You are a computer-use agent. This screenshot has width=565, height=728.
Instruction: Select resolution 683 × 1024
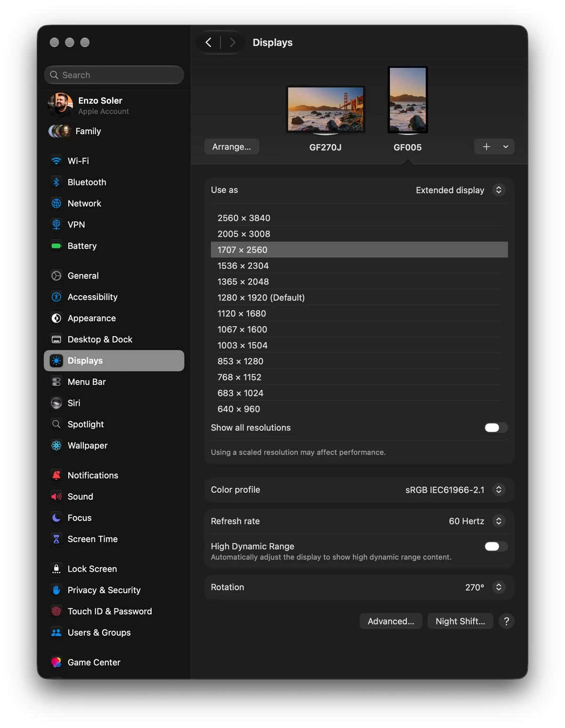359,393
